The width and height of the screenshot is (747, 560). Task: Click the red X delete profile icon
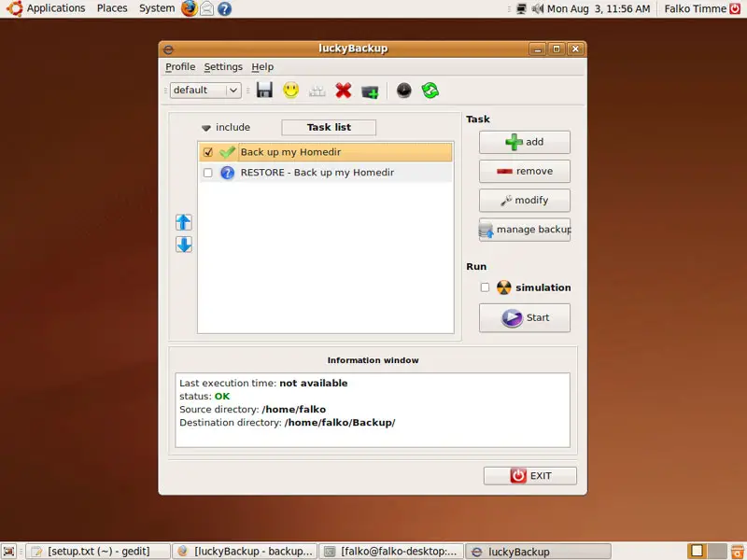click(343, 90)
